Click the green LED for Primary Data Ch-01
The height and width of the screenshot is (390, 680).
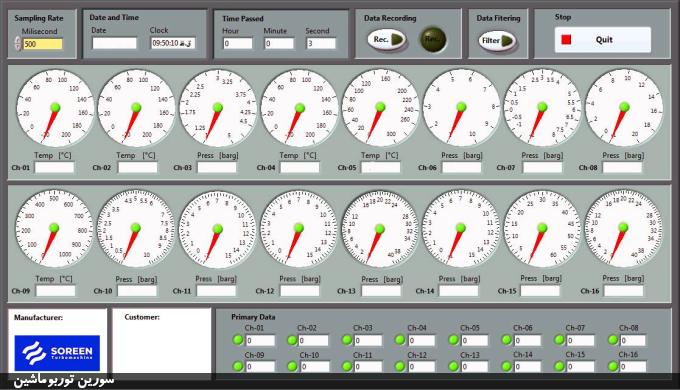pyautogui.click(x=238, y=340)
